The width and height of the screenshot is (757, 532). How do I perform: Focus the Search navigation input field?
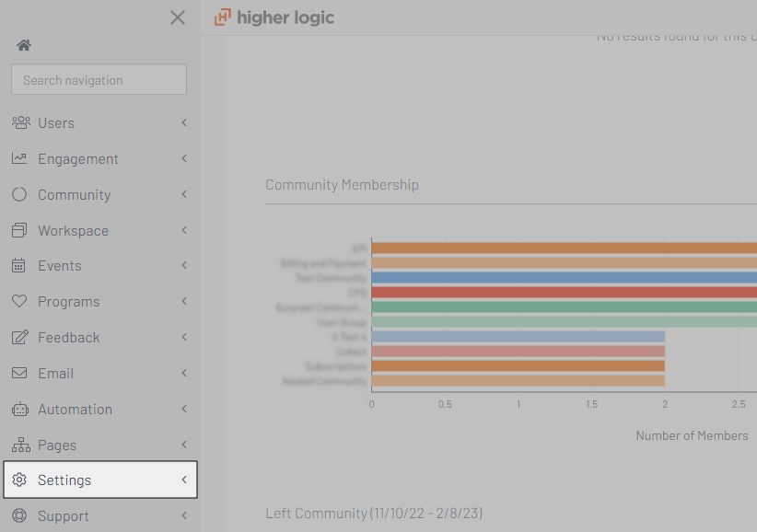point(99,80)
